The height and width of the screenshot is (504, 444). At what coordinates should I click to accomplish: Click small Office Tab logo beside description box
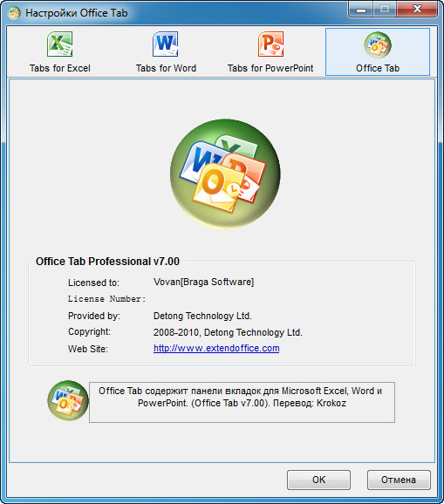[x=68, y=400]
